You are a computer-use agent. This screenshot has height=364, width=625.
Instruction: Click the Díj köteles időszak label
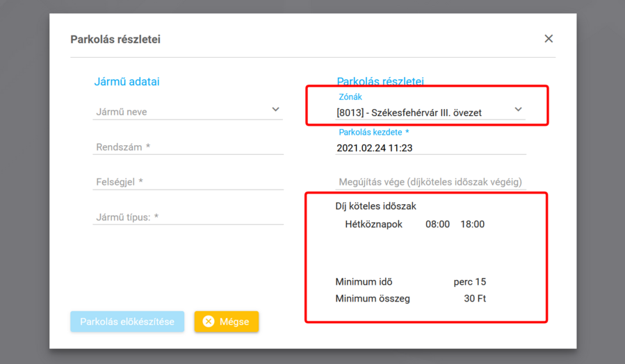(375, 206)
